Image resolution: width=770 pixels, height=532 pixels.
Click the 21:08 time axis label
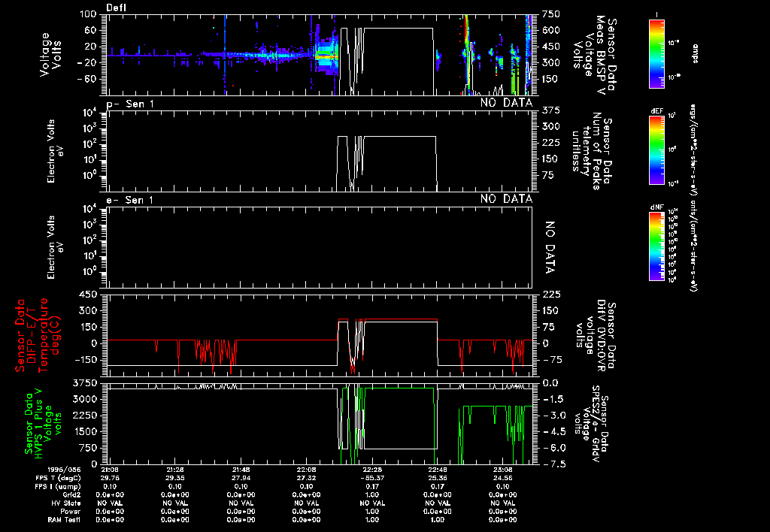(111, 469)
